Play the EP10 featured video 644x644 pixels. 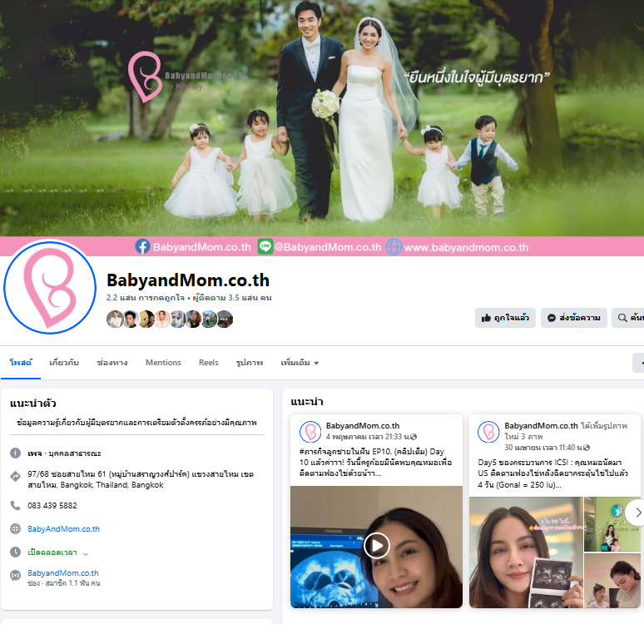coord(376,546)
